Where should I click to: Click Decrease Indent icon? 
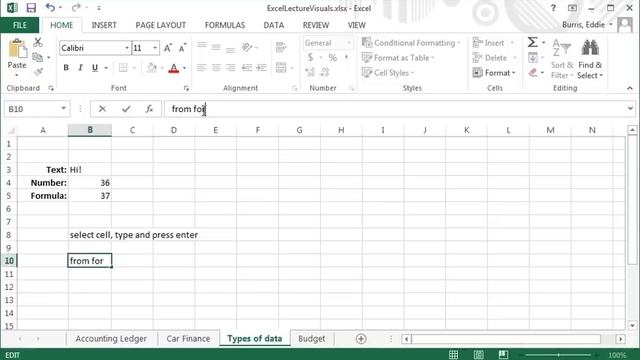[247, 68]
